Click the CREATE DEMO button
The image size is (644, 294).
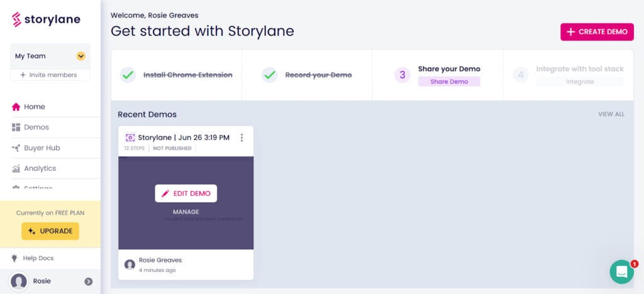click(x=597, y=32)
